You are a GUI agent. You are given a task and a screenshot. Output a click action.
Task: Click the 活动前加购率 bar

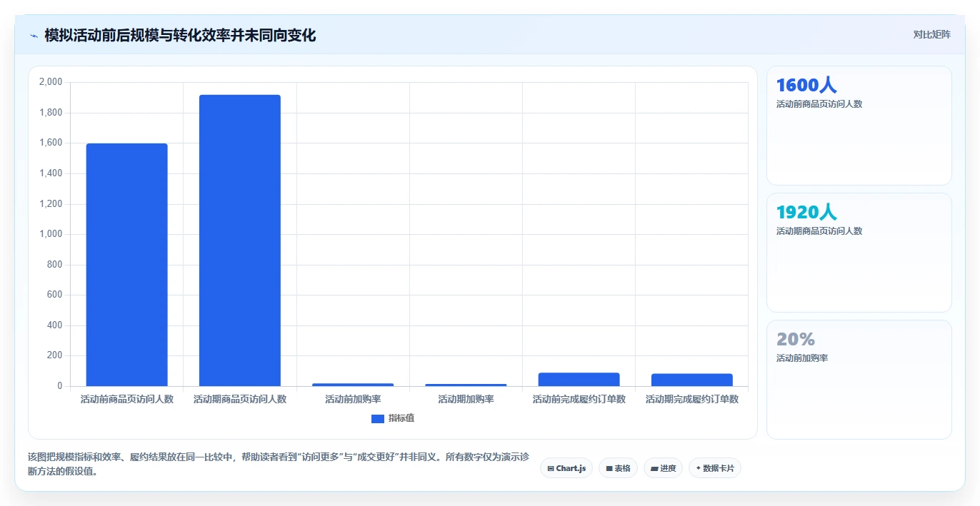(x=353, y=385)
